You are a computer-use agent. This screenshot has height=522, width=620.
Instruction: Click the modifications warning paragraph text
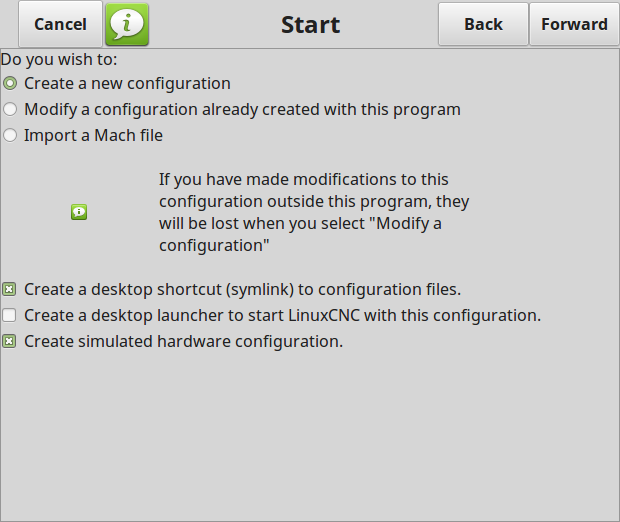coord(314,212)
